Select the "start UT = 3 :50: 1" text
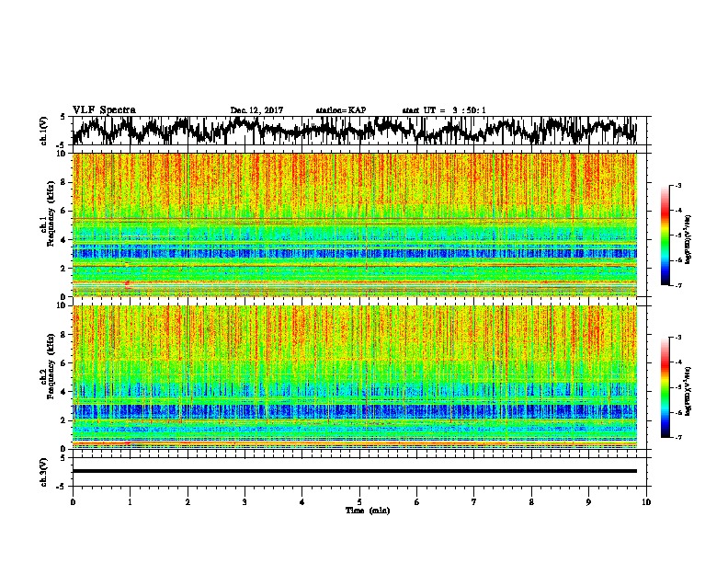 click(444, 110)
